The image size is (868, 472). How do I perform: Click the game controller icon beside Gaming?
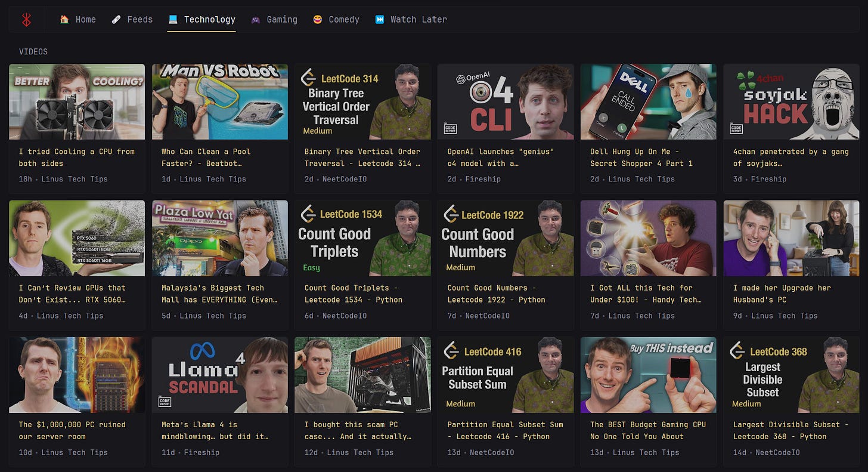pos(256,20)
